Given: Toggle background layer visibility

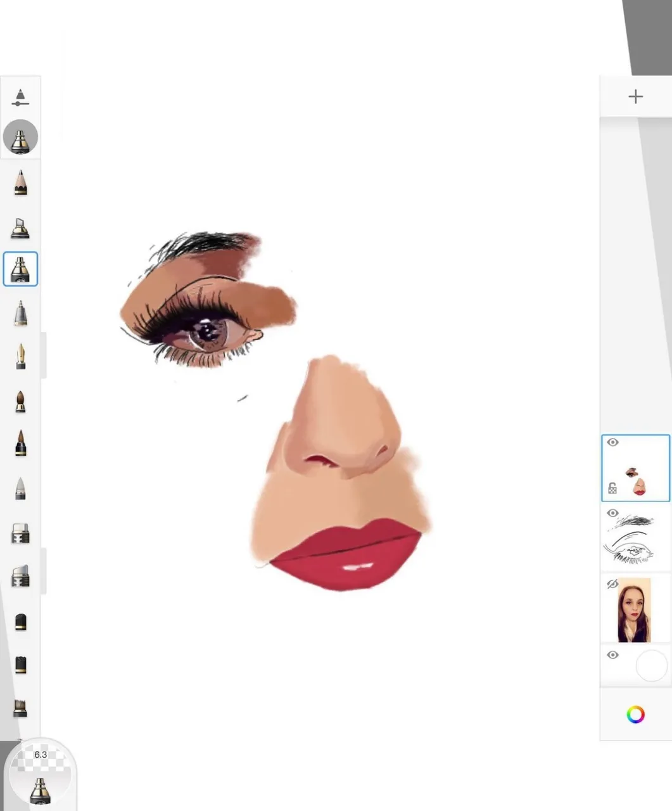Looking at the screenshot, I should tap(612, 655).
